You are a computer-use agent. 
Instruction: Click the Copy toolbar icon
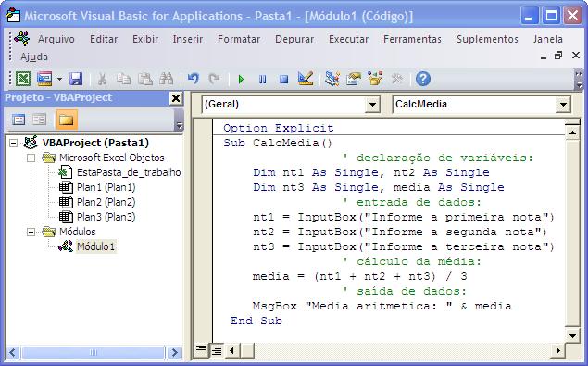pyautogui.click(x=123, y=79)
